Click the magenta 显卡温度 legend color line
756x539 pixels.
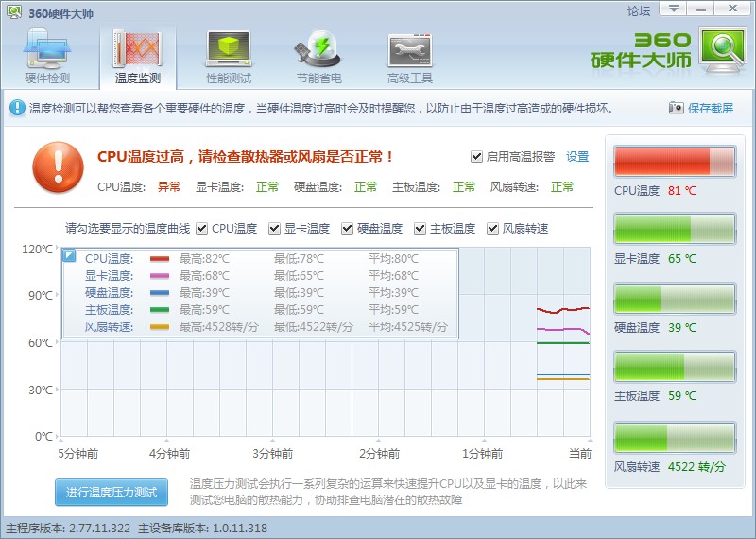[160, 276]
